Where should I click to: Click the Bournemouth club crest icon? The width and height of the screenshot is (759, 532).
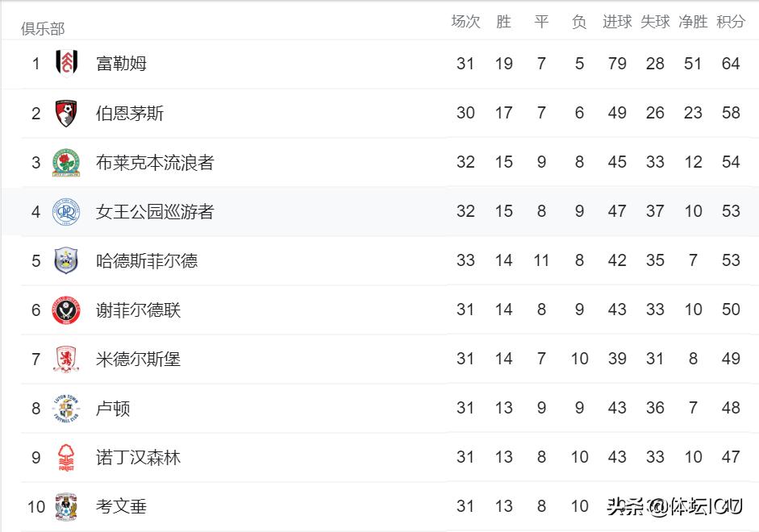(x=66, y=113)
